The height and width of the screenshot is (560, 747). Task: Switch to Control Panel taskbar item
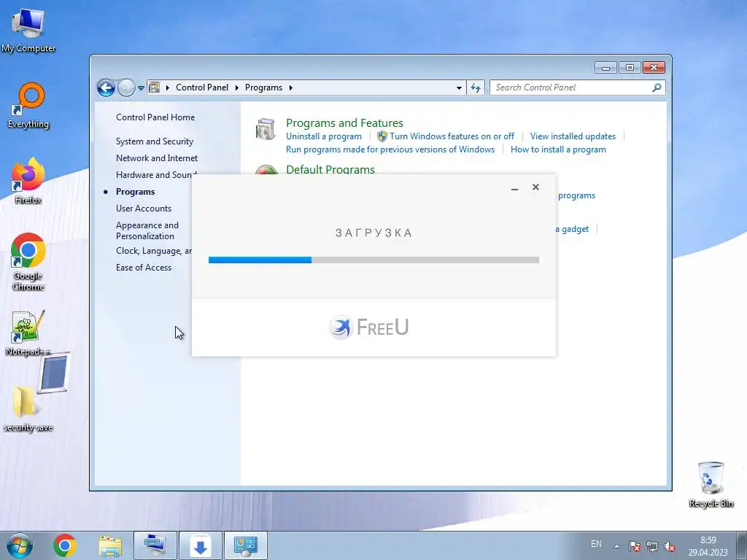tap(246, 545)
